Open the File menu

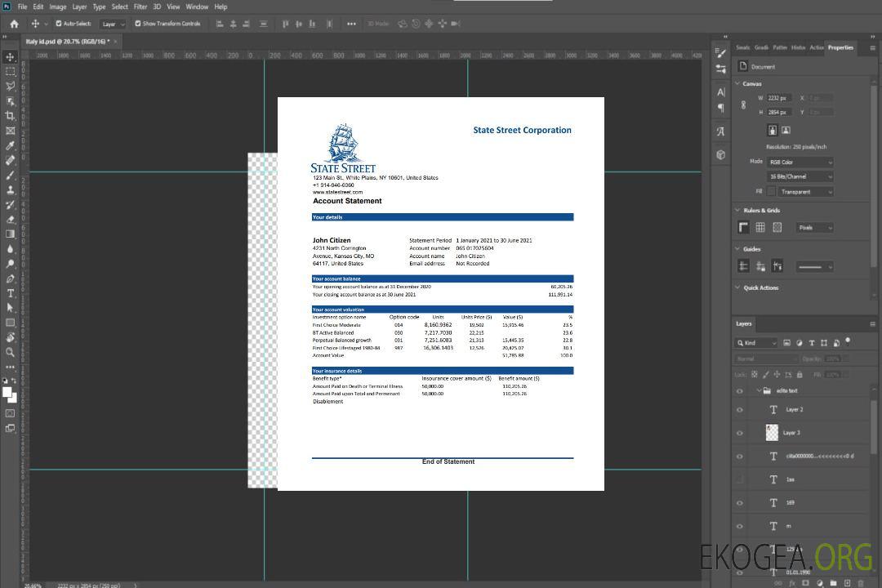pyautogui.click(x=23, y=7)
